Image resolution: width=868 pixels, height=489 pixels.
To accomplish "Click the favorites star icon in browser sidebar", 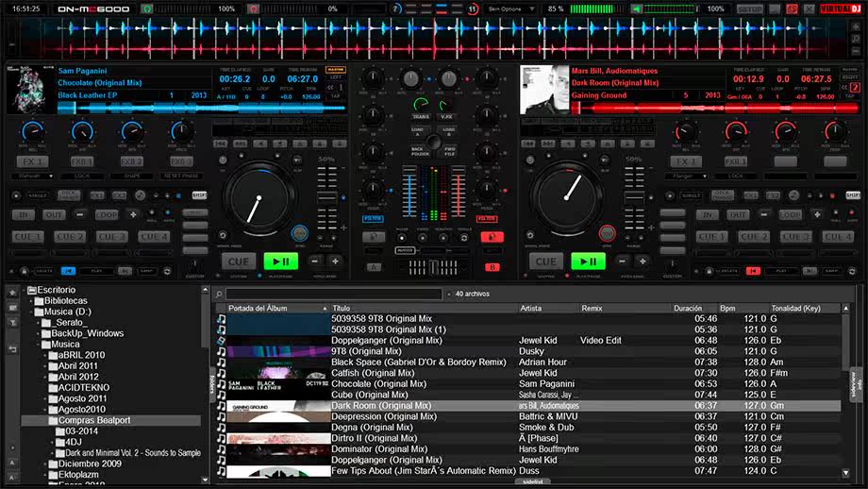I will pos(12,293).
